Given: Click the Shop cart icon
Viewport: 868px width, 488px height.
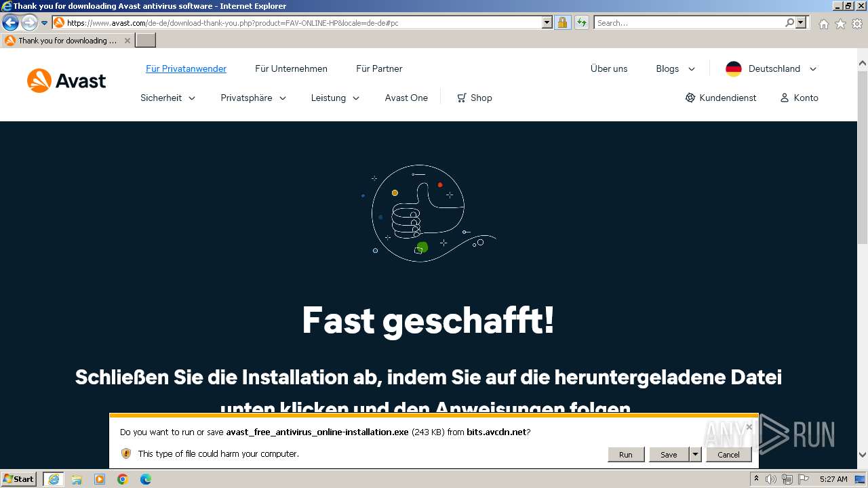Looking at the screenshot, I should 462,98.
